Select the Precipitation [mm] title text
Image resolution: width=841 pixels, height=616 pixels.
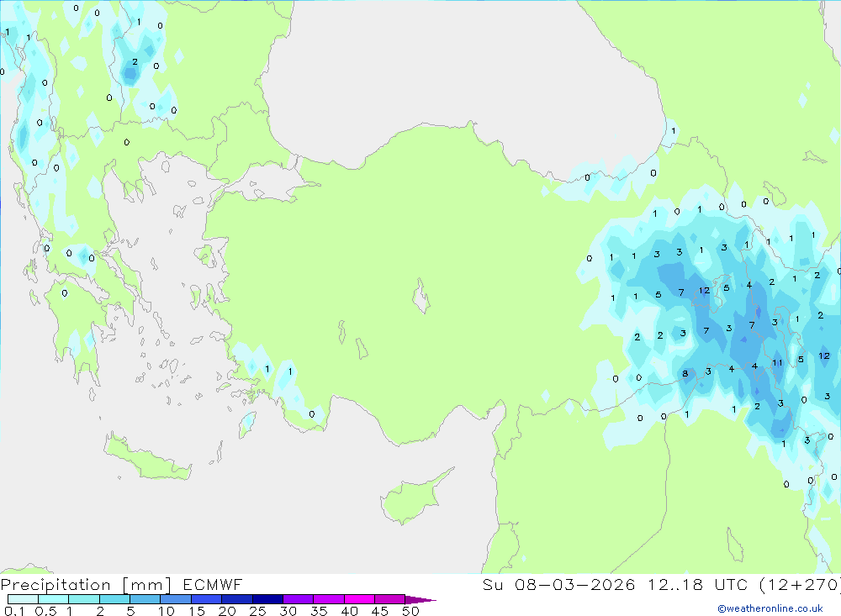point(86,585)
